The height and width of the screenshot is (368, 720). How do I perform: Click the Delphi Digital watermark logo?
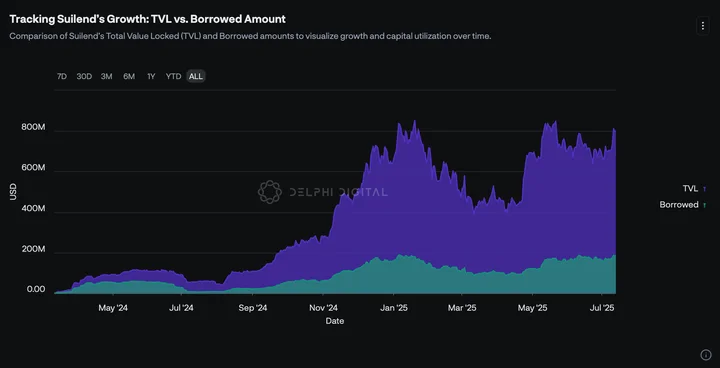tap(270, 192)
